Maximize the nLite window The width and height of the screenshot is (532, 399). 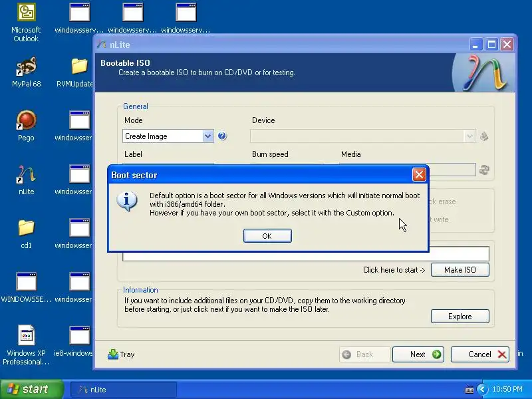pyautogui.click(x=491, y=45)
